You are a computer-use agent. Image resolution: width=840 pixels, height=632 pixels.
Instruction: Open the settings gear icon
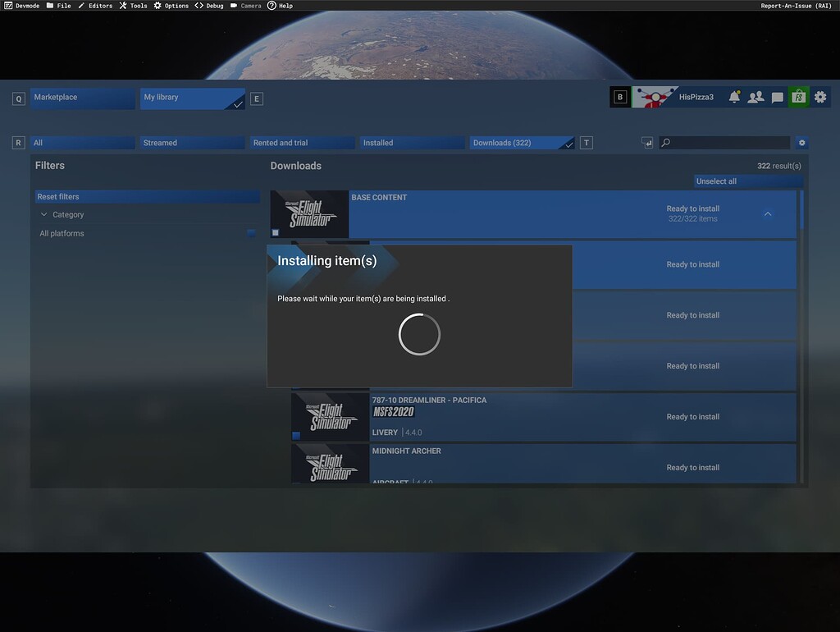pyautogui.click(x=820, y=96)
